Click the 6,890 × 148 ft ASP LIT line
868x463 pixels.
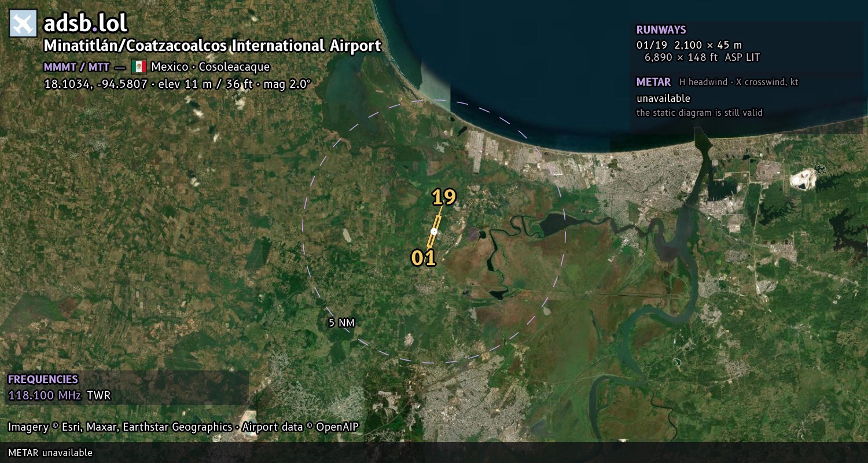pyautogui.click(x=702, y=57)
